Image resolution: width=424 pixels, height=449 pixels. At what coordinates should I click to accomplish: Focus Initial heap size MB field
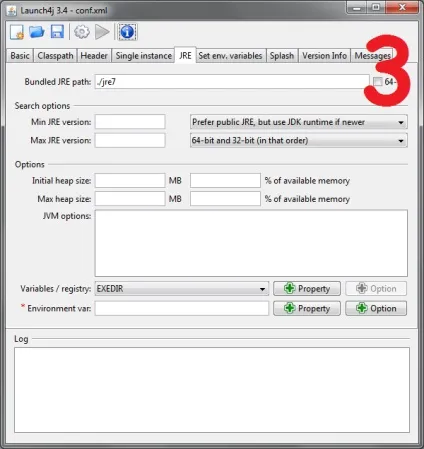(130, 180)
